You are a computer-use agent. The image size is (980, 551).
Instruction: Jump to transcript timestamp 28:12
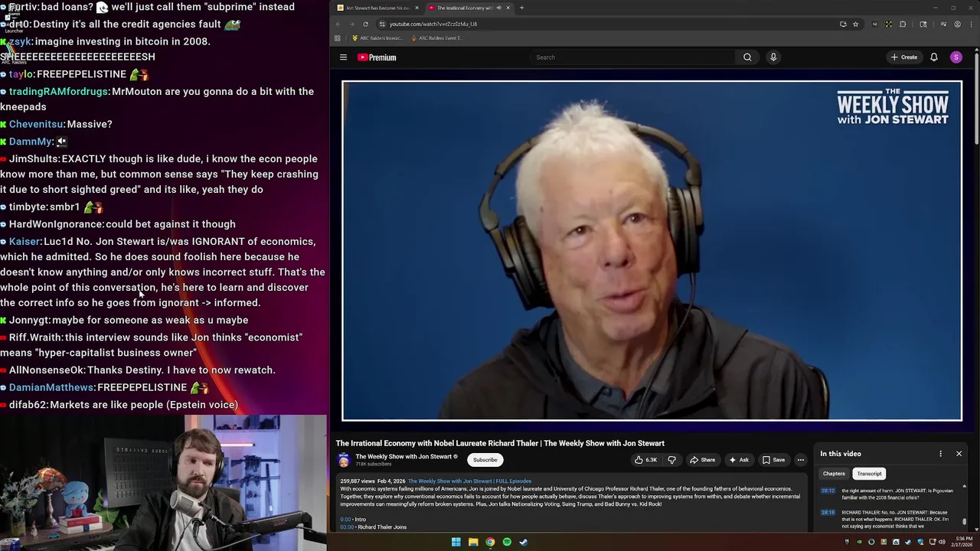(x=828, y=491)
